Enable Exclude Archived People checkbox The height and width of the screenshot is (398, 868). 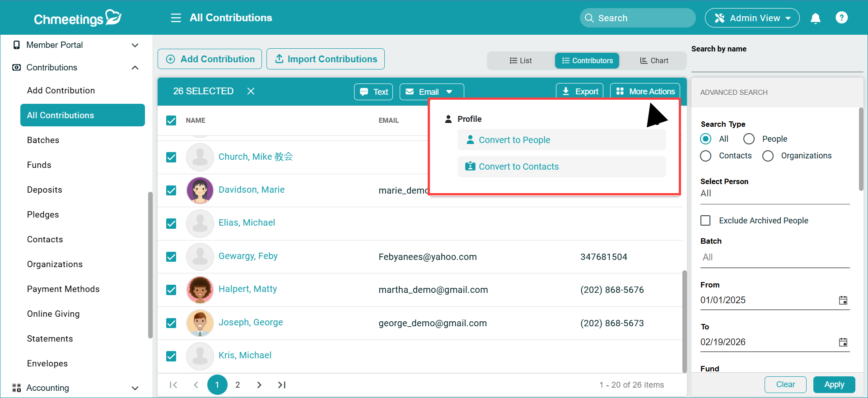tap(705, 221)
